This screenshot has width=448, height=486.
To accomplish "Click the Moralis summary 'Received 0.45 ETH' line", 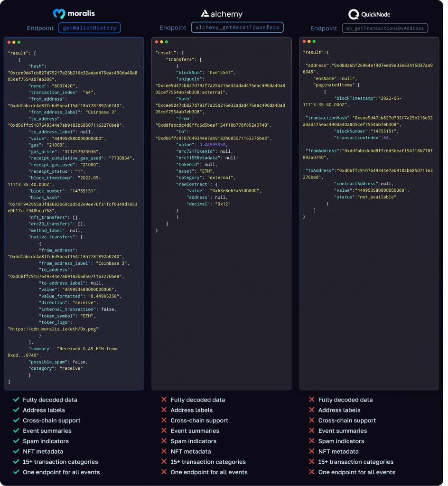I will [87, 348].
